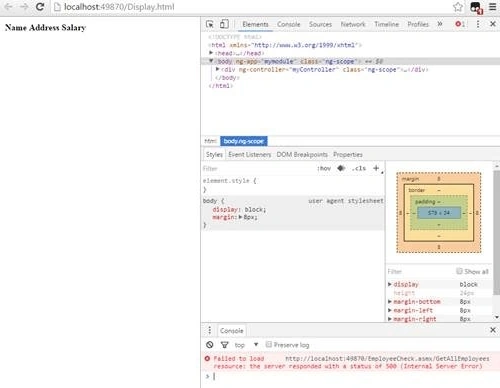Select the DOCTYPE line in DOM tree

pos(235,37)
